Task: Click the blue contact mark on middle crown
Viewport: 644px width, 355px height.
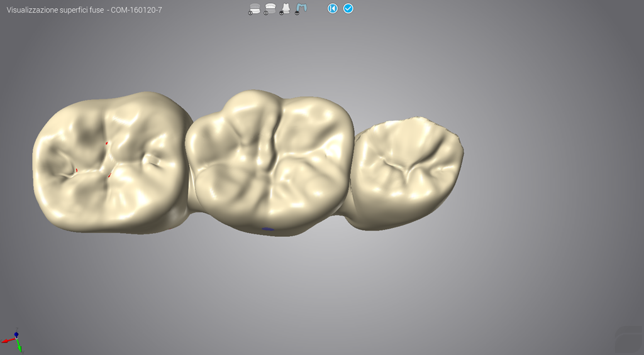Action: pos(268,229)
